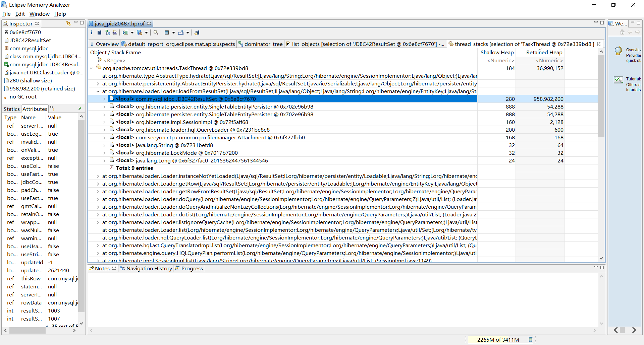Open the retained size calculation dropdown arrow
Screen dimensions: 644x345
click(173, 32)
